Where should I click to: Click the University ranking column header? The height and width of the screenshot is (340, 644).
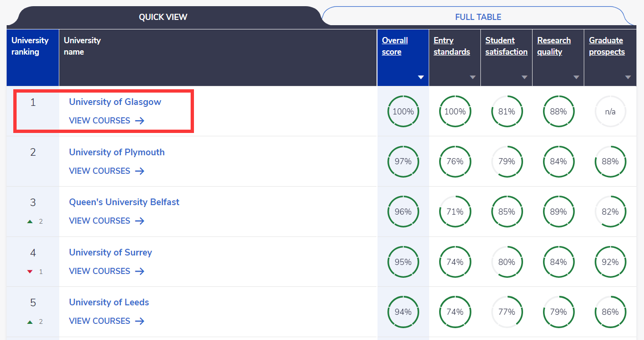pos(33,57)
